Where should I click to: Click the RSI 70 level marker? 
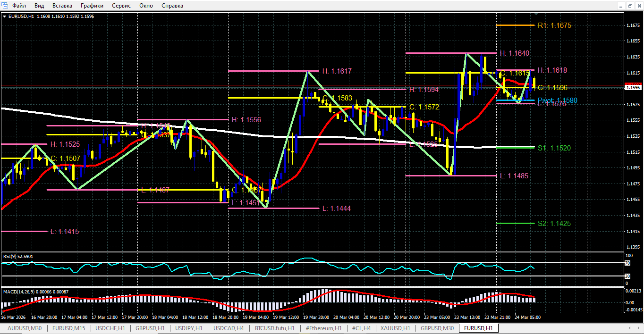point(627,262)
